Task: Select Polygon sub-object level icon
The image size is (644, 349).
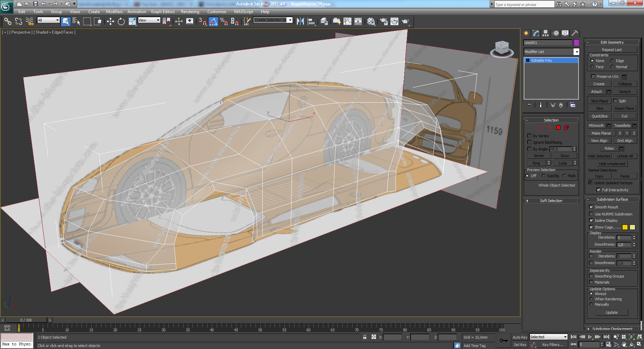Action: [x=558, y=128]
